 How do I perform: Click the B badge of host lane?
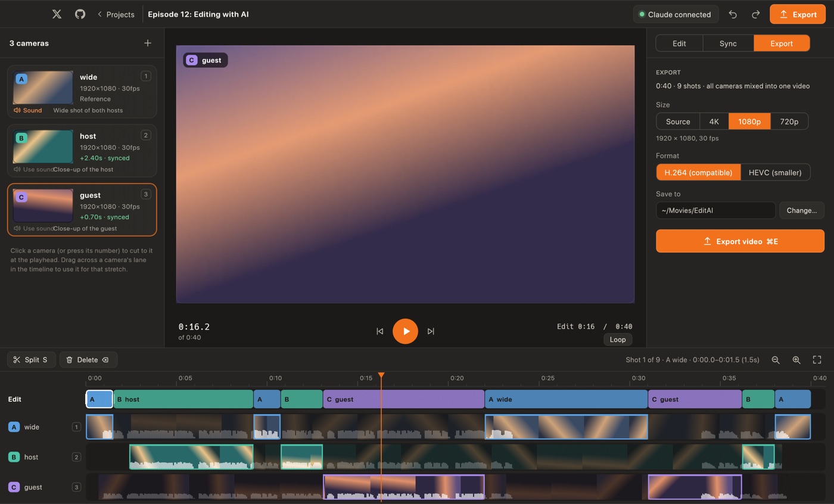[x=14, y=457]
